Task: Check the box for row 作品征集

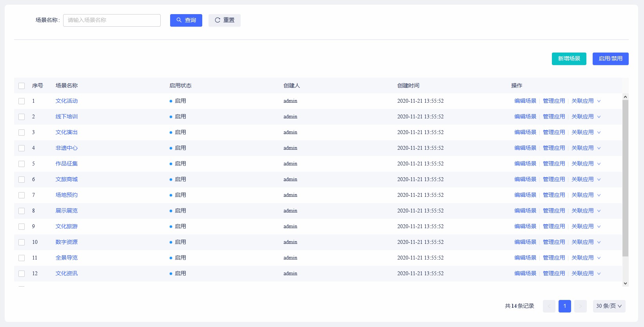Action: coord(22,164)
